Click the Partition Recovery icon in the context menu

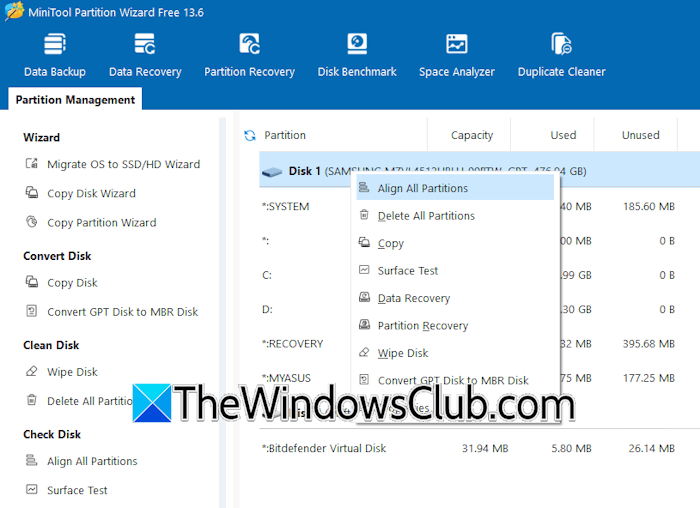(x=364, y=325)
